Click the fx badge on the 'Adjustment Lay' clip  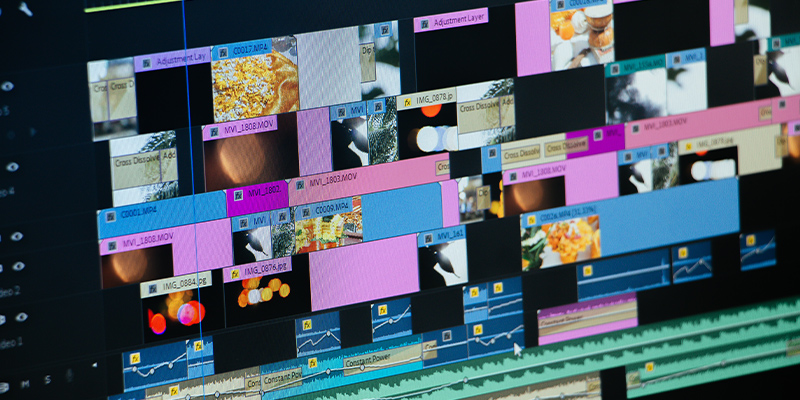[x=146, y=63]
